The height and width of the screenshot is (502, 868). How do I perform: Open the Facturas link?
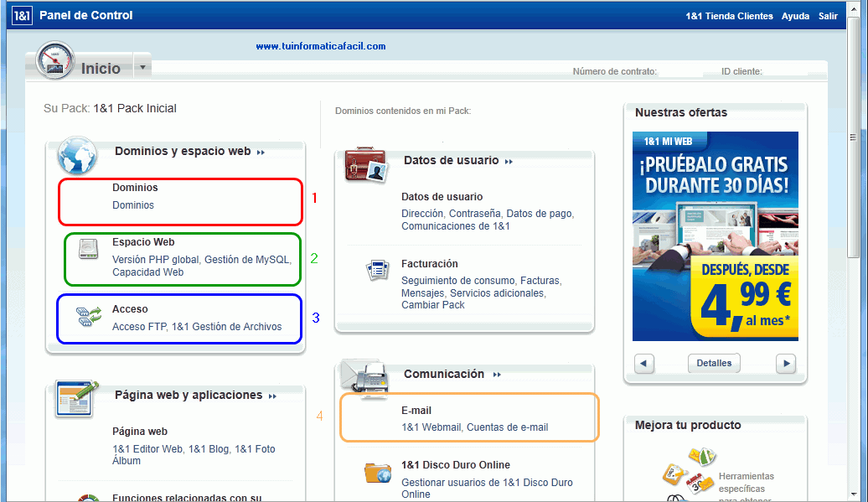pyautogui.click(x=540, y=281)
